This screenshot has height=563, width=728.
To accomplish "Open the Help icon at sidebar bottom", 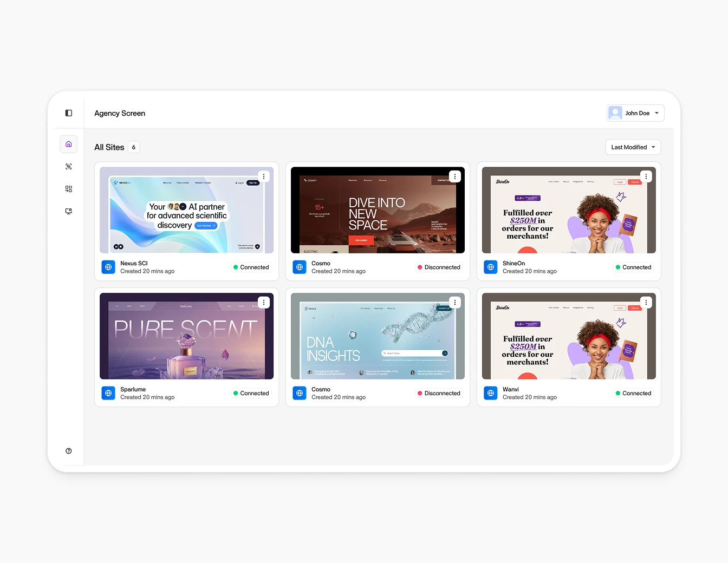I will click(68, 450).
